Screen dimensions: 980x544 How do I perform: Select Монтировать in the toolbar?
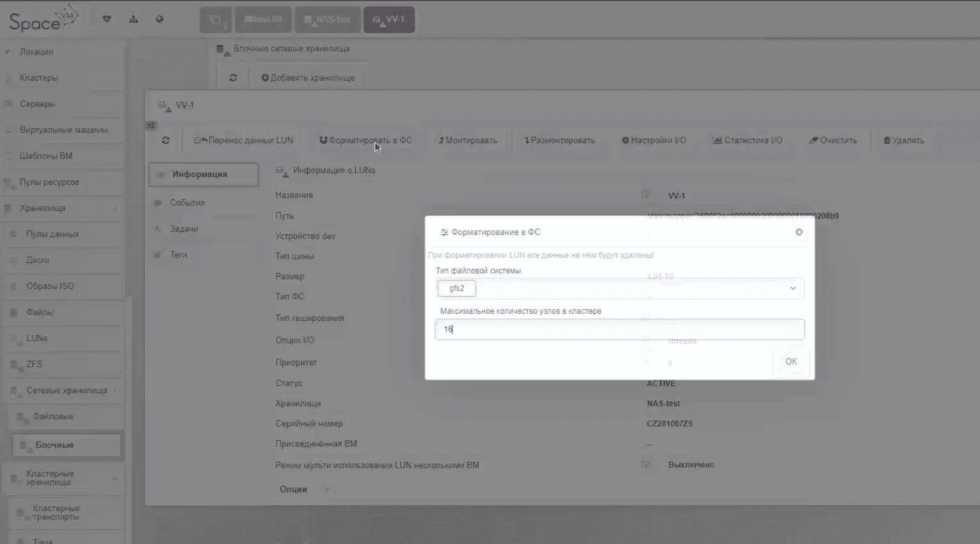468,140
